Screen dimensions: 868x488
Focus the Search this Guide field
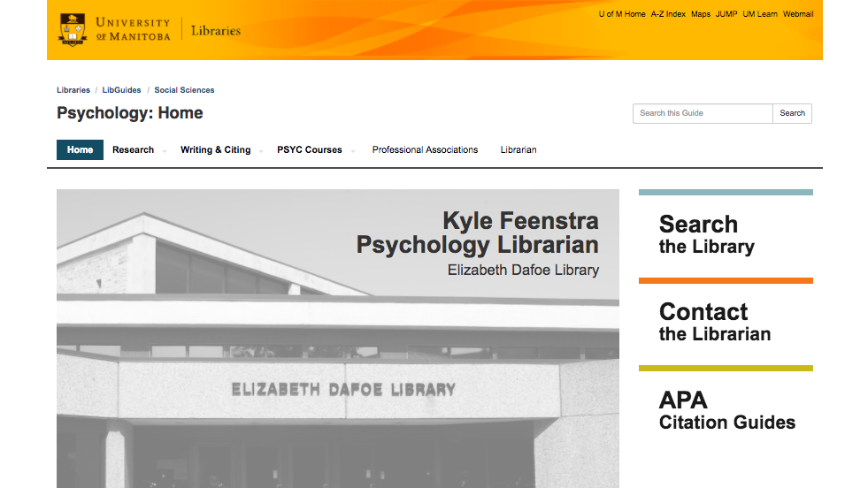[703, 113]
